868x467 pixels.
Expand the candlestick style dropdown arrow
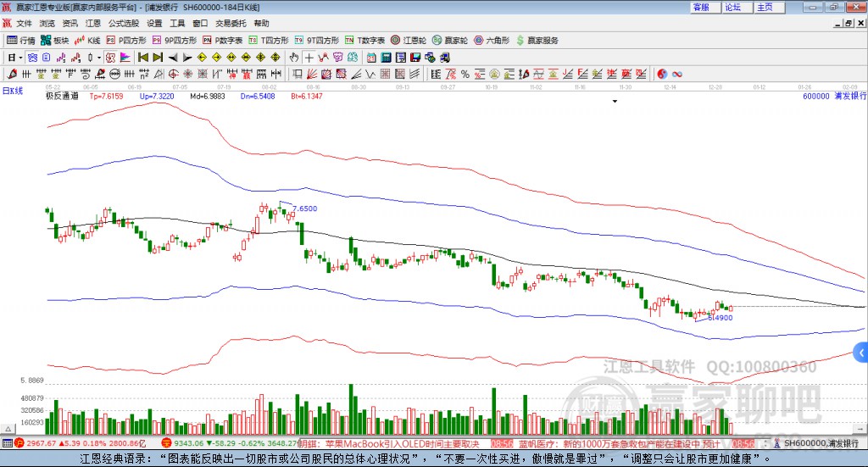[99, 58]
